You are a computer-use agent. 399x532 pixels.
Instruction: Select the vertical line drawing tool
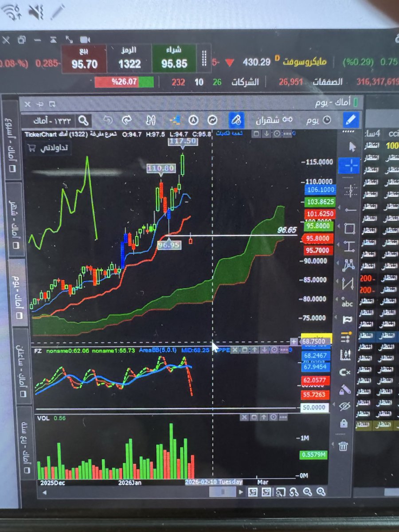coord(350,191)
